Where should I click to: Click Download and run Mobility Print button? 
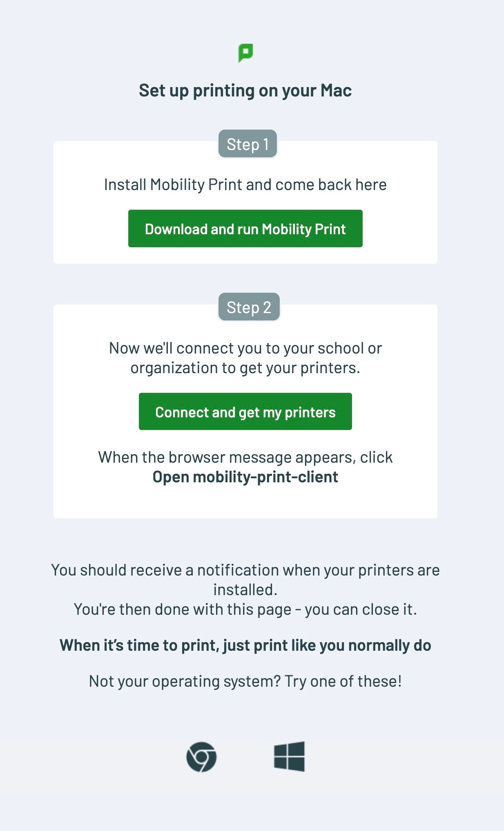coord(245,228)
